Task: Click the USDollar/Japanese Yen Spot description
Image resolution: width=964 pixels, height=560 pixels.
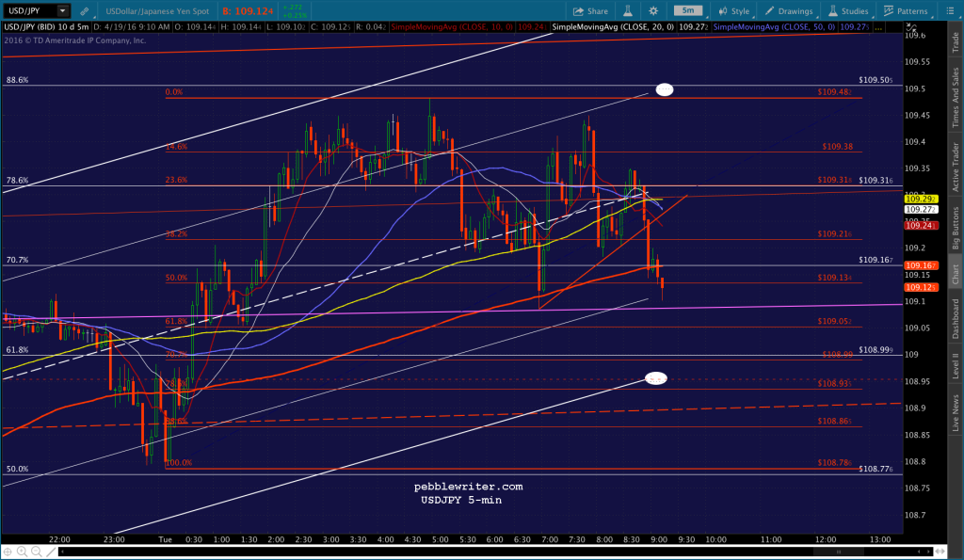Action: (157, 11)
